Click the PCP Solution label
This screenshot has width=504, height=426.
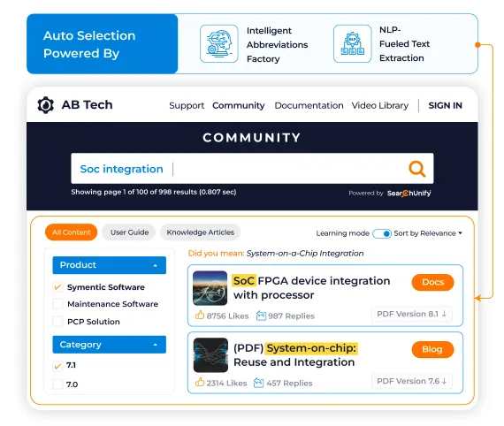point(94,322)
